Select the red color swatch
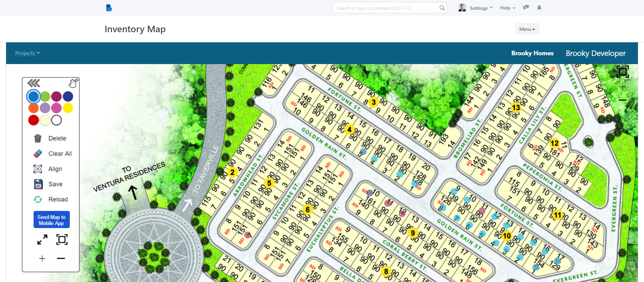 [x=34, y=120]
